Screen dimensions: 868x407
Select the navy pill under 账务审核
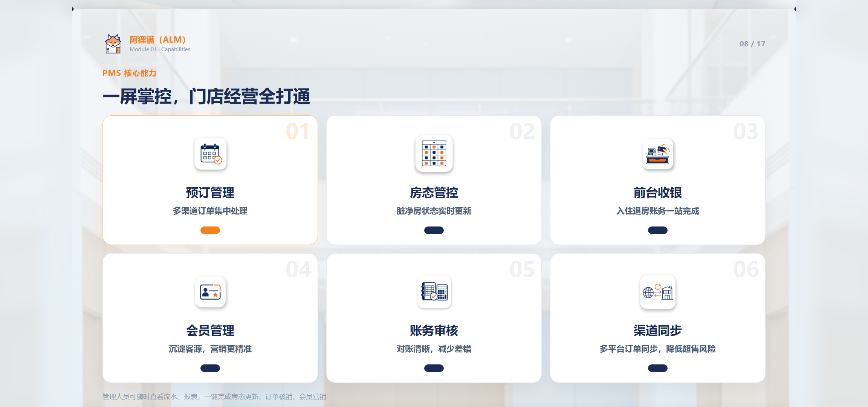(434, 368)
